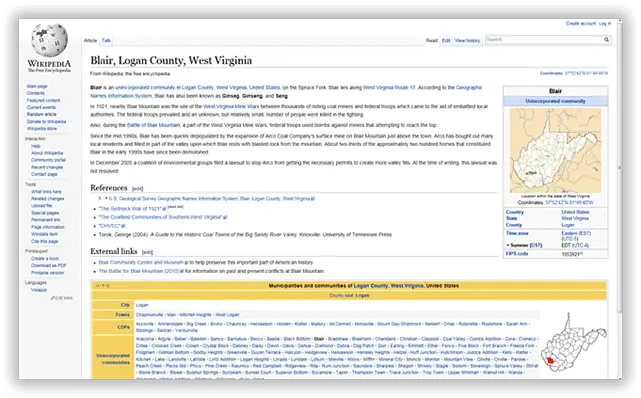Click the search magnifying glass icon
Viewport: 641px width, 398px height.
tap(606, 40)
